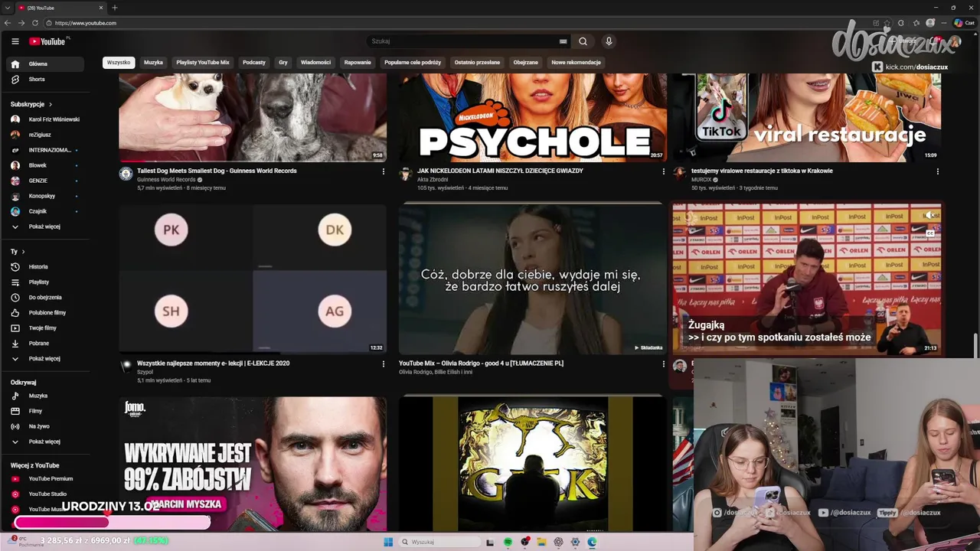The height and width of the screenshot is (551, 980).
Task: Click the search magnifier button
Action: point(583,41)
